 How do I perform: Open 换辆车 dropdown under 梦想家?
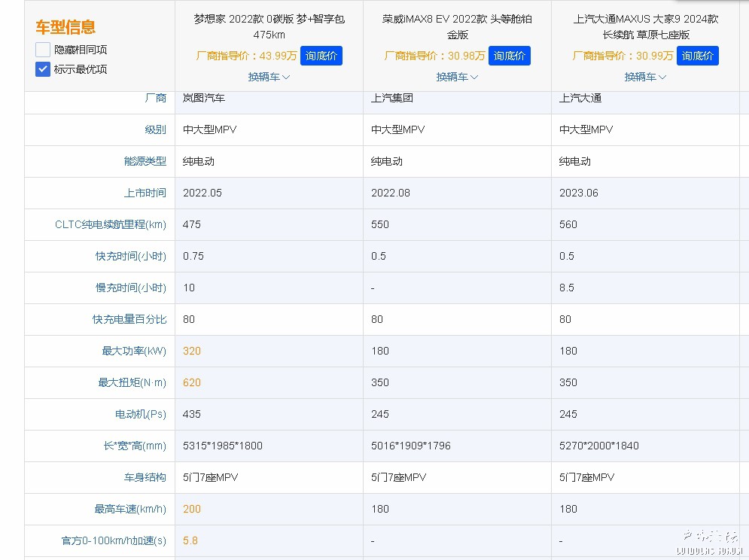click(x=269, y=77)
